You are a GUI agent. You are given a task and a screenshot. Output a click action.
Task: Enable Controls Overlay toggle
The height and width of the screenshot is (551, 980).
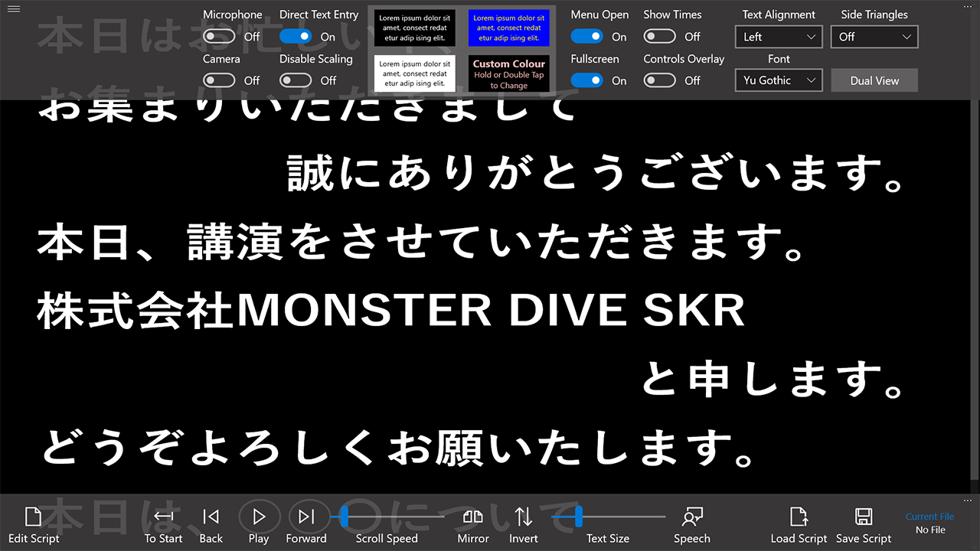pos(660,80)
